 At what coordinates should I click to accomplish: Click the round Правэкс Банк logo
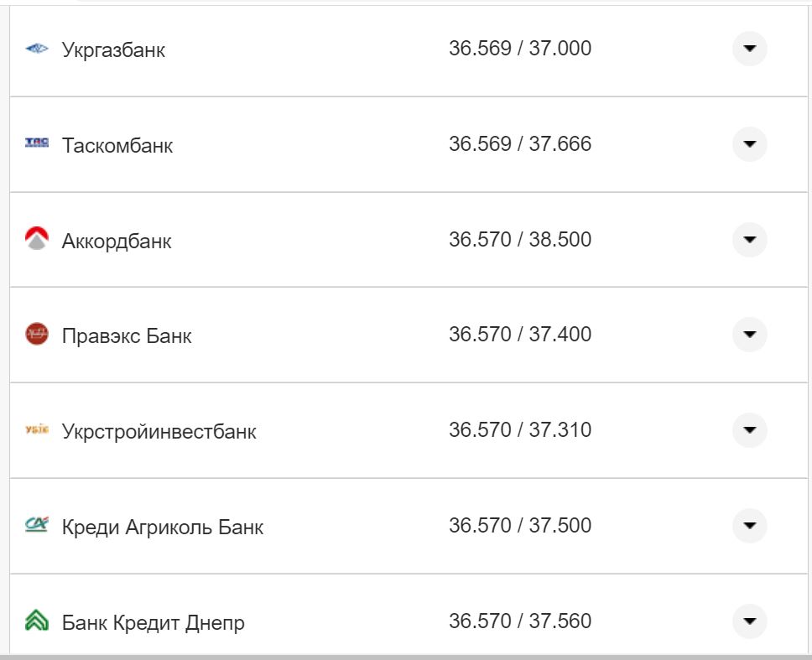tap(35, 335)
